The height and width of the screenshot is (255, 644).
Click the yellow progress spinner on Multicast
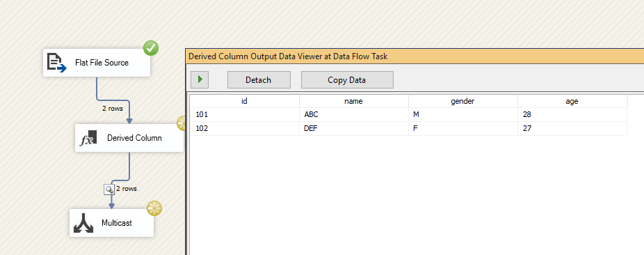[x=154, y=208]
